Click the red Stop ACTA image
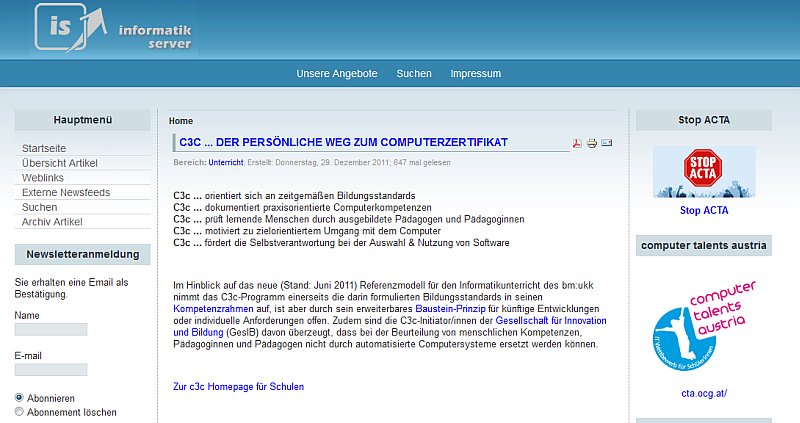800x423 pixels. (x=704, y=172)
